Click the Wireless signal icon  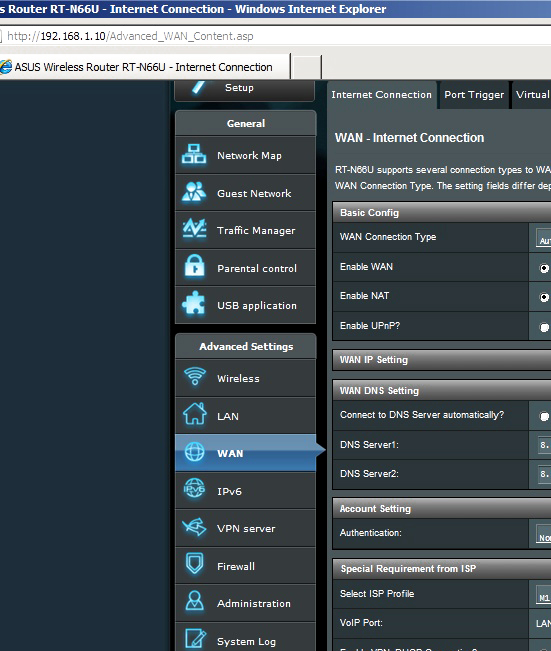pos(194,377)
